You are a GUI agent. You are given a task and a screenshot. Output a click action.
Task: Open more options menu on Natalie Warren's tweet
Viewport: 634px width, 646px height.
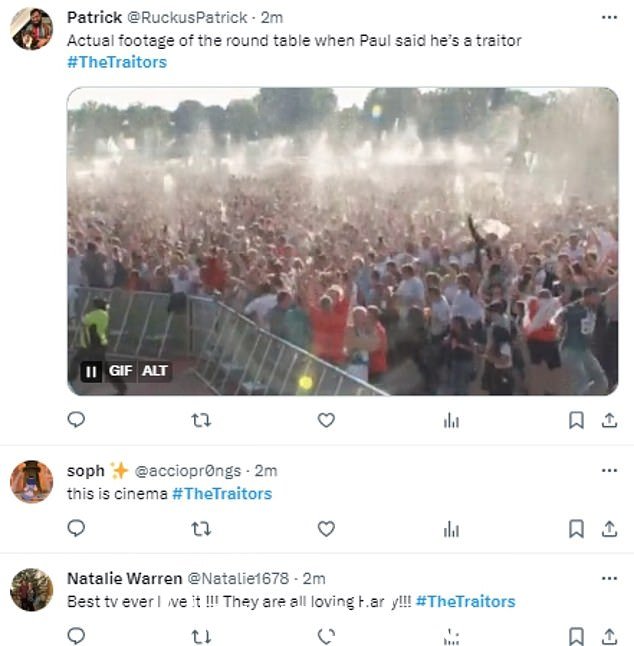(x=609, y=578)
